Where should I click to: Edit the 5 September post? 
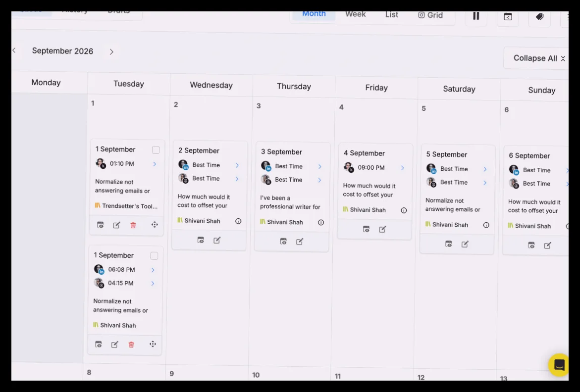(x=465, y=244)
